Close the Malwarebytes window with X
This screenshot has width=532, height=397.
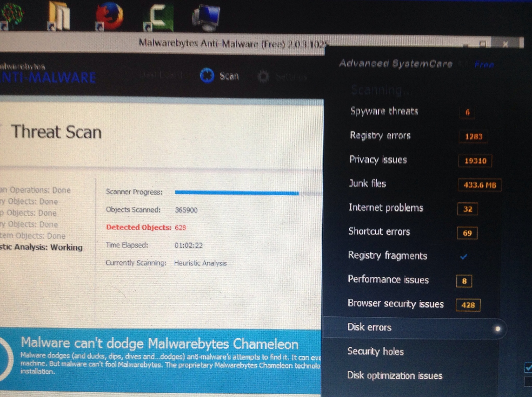tap(505, 44)
